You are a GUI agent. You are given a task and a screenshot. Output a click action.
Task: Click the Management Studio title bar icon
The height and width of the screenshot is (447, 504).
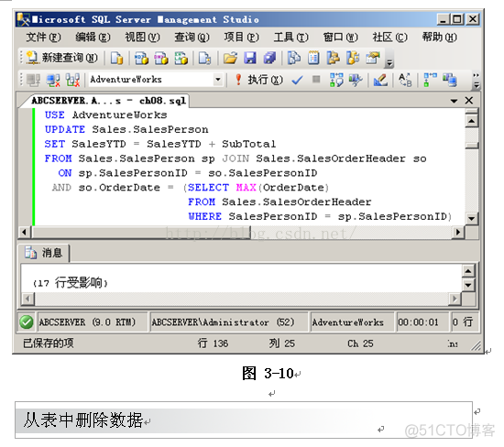click(24, 19)
